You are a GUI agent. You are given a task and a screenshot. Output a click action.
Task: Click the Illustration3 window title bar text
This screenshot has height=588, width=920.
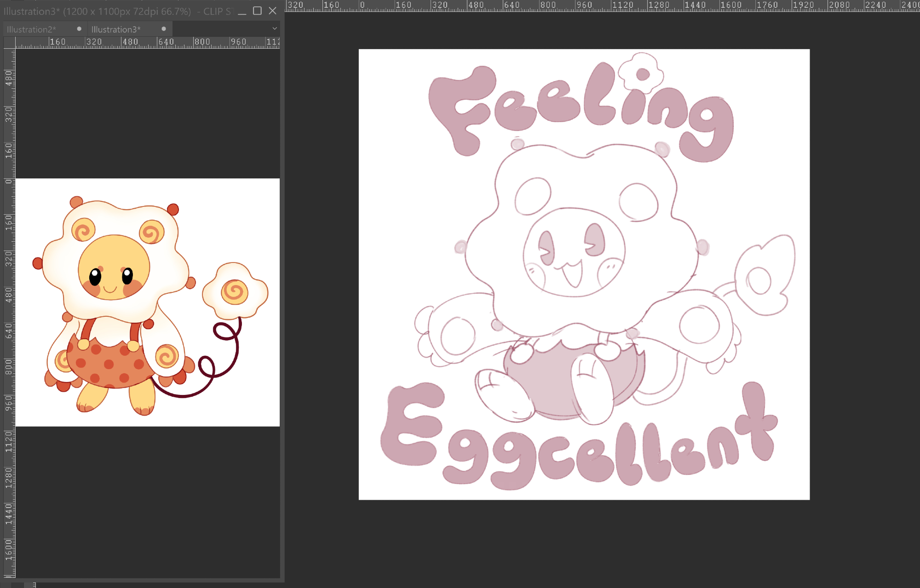[119, 11]
